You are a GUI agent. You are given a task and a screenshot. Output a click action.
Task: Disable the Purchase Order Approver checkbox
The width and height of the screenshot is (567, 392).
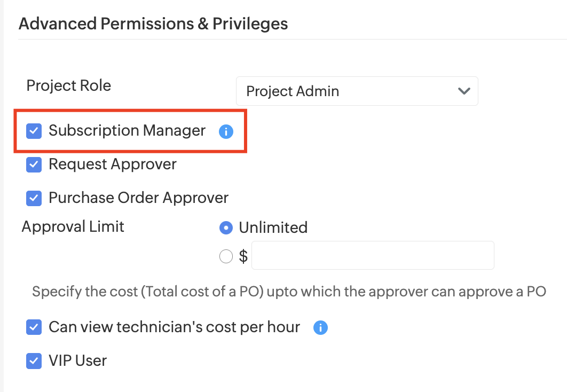click(x=34, y=198)
